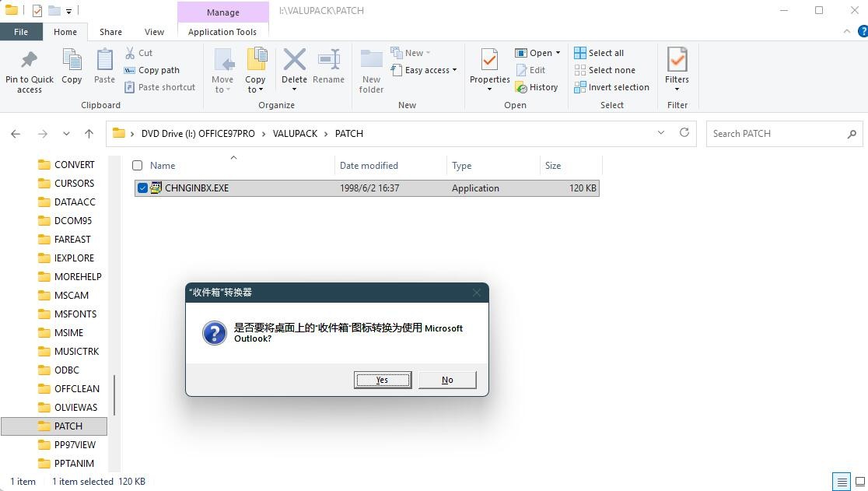This screenshot has height=491, width=868.
Task: Click the Pin to Quick access icon
Action: (x=30, y=61)
